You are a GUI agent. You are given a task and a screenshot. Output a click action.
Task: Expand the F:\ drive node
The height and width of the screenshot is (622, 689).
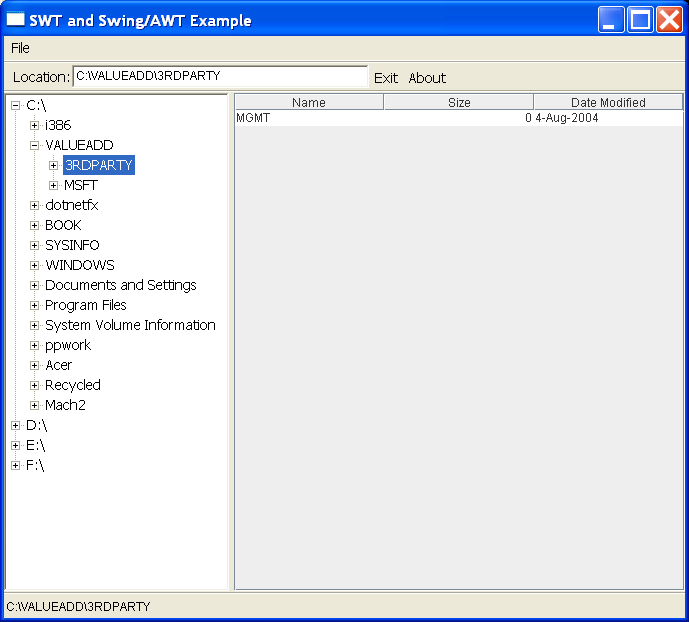16,466
